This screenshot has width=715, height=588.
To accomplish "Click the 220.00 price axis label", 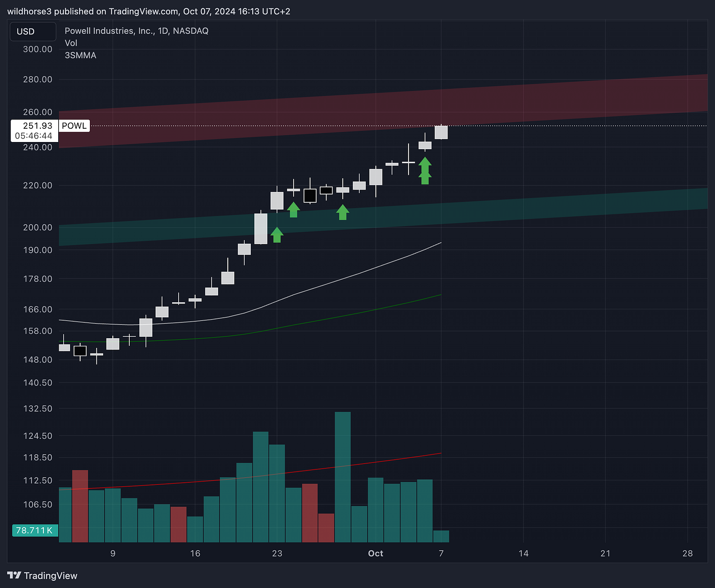I will pos(38,185).
